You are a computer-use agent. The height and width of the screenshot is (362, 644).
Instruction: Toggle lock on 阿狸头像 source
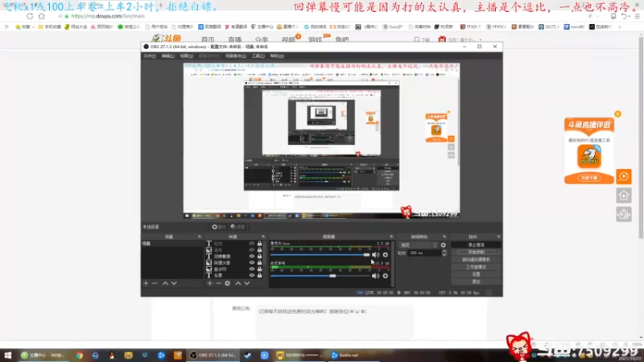pyautogui.click(x=259, y=263)
